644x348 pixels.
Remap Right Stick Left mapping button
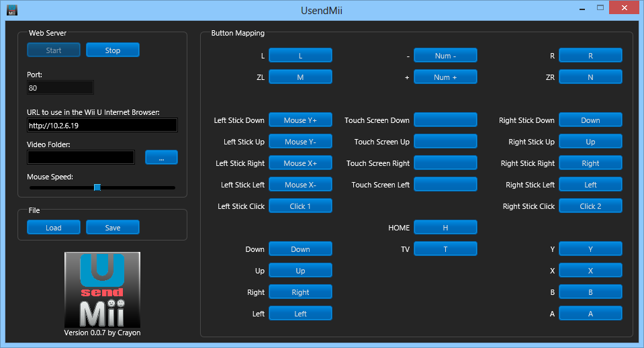590,185
